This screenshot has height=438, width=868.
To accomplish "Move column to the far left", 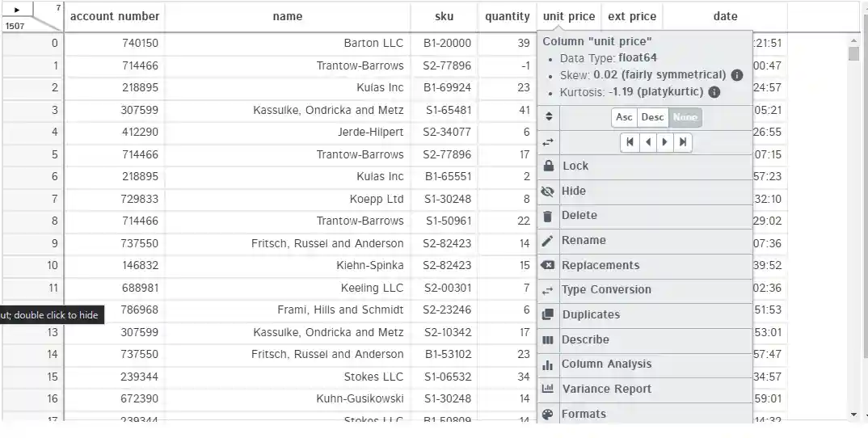I will [x=630, y=142].
